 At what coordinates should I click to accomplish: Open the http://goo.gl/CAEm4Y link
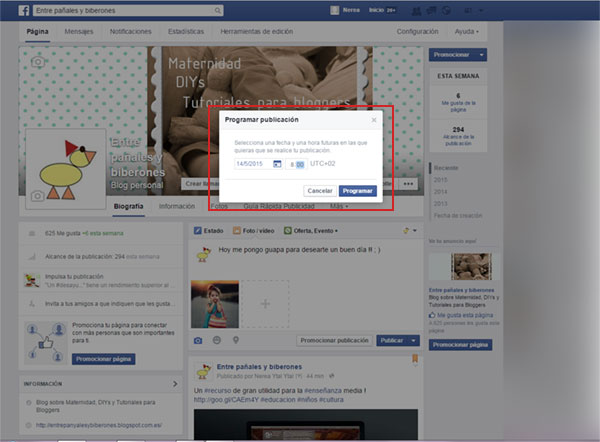point(226,400)
